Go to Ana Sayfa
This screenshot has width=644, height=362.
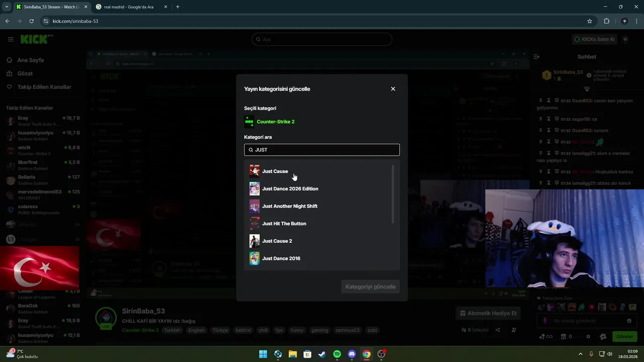pos(30,60)
